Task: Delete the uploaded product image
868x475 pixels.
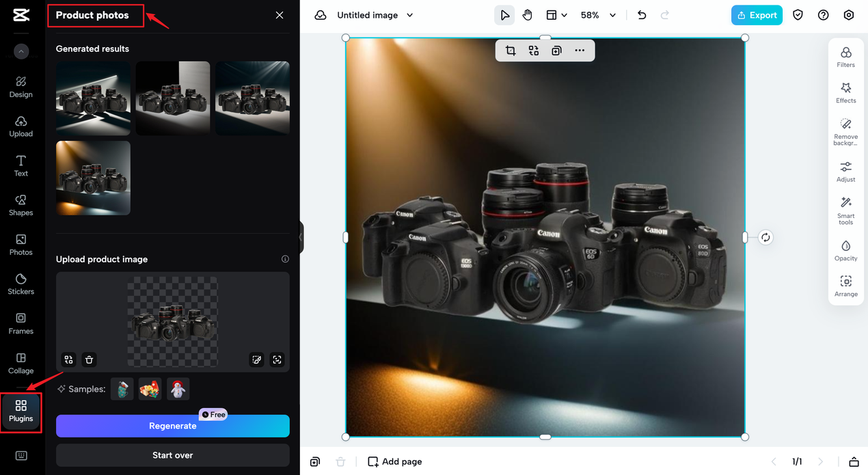Action: [89, 359]
